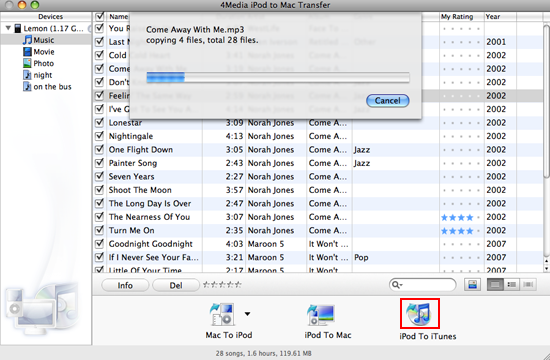The image size is (550, 360).
Task: Click the yellow minimize window button
Action: click(22, 5)
